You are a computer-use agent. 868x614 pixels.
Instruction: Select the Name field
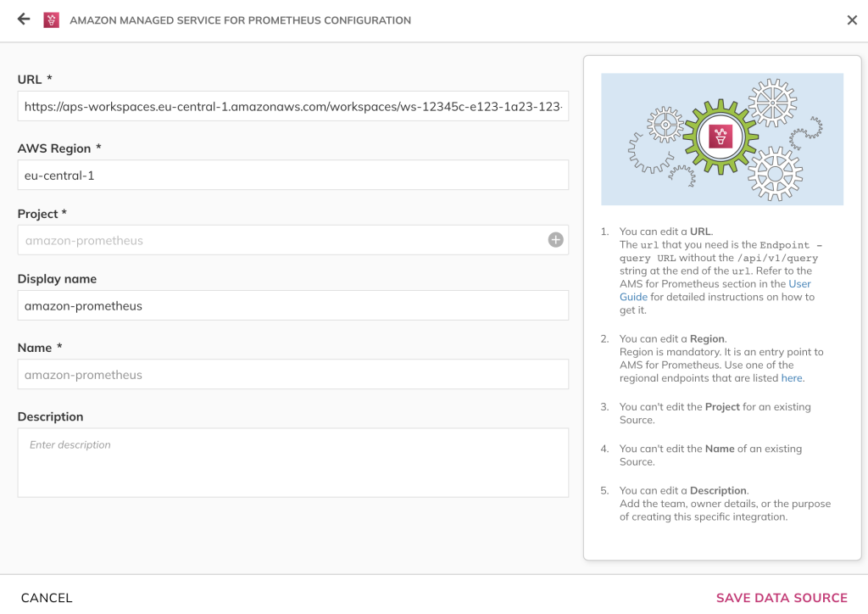(292, 374)
